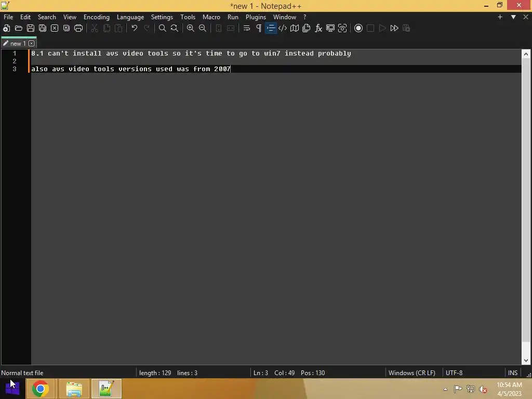
Task: Open the Windows Start button
Action: (x=12, y=389)
